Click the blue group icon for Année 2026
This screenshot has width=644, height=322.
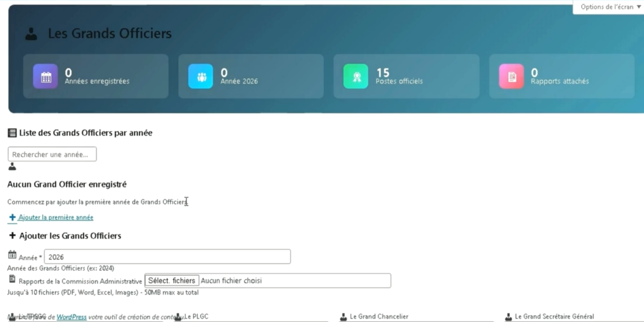click(x=201, y=77)
